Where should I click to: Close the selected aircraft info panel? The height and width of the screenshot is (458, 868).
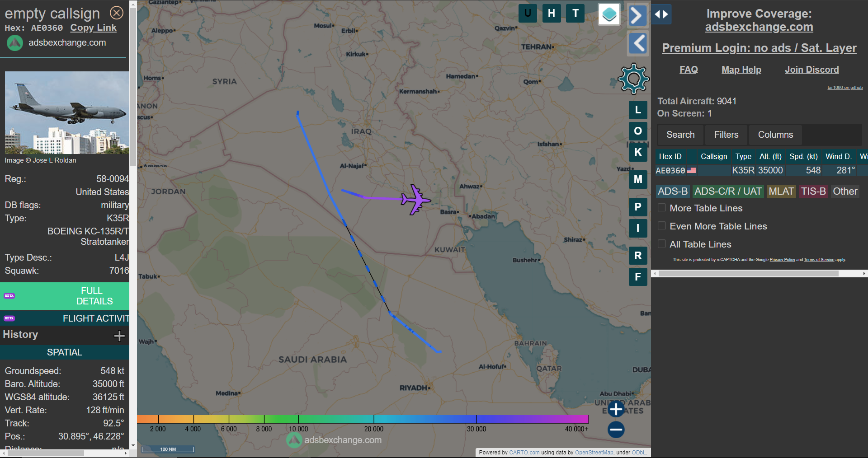[x=117, y=13]
